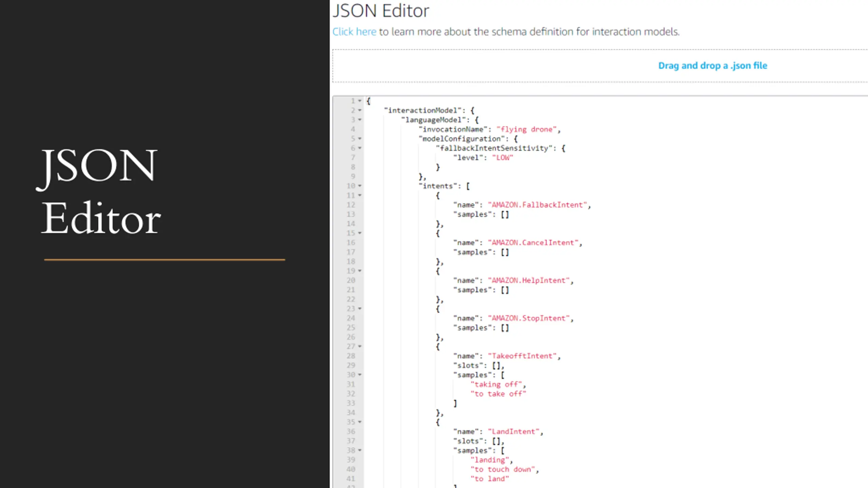Click the "slots" key on line 29

tap(468, 366)
